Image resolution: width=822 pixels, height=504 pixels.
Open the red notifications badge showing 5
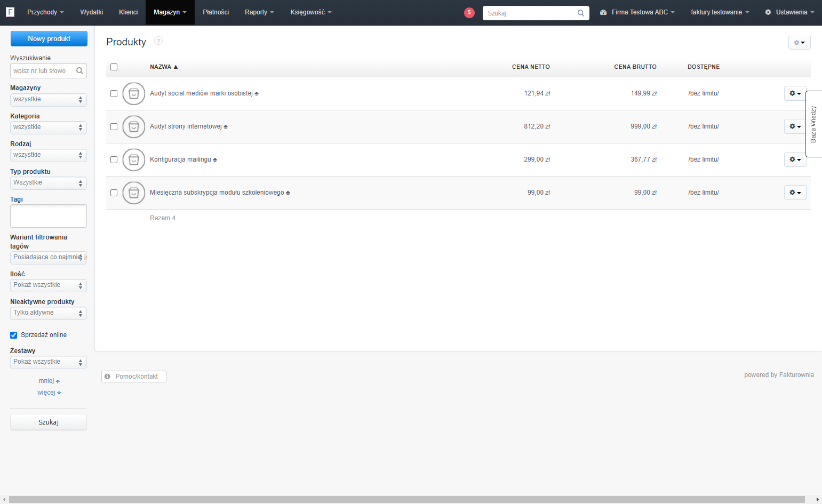pyautogui.click(x=469, y=13)
